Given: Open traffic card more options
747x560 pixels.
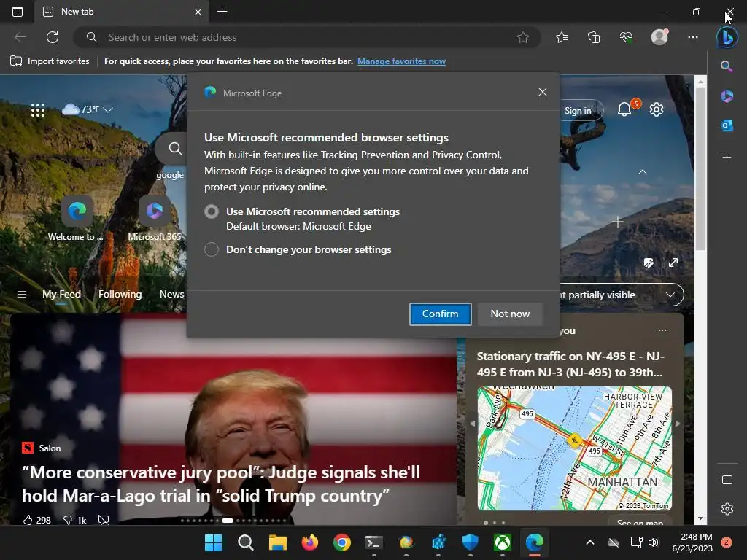Looking at the screenshot, I should pyautogui.click(x=662, y=330).
